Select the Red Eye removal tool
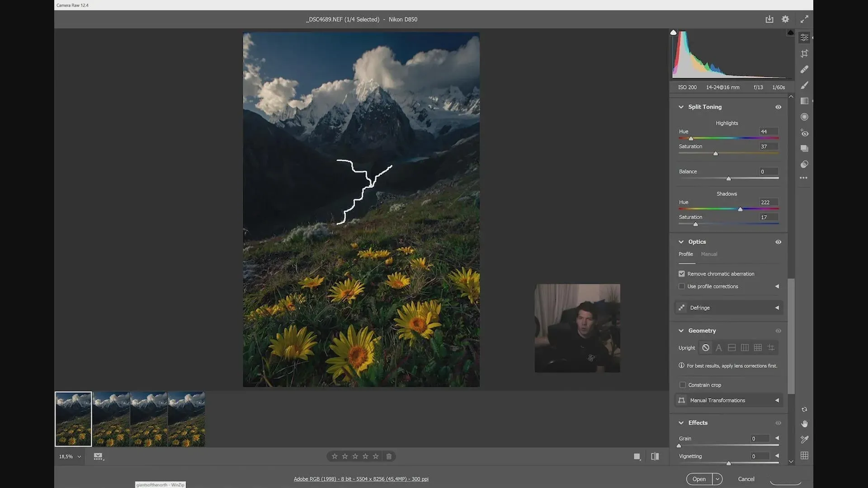 point(804,133)
